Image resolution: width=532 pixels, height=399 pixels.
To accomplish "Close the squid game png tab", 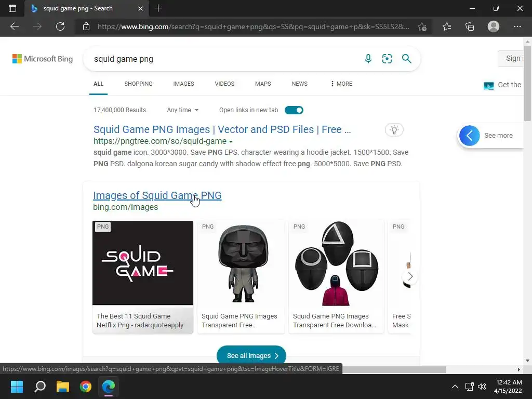I will coord(140,8).
